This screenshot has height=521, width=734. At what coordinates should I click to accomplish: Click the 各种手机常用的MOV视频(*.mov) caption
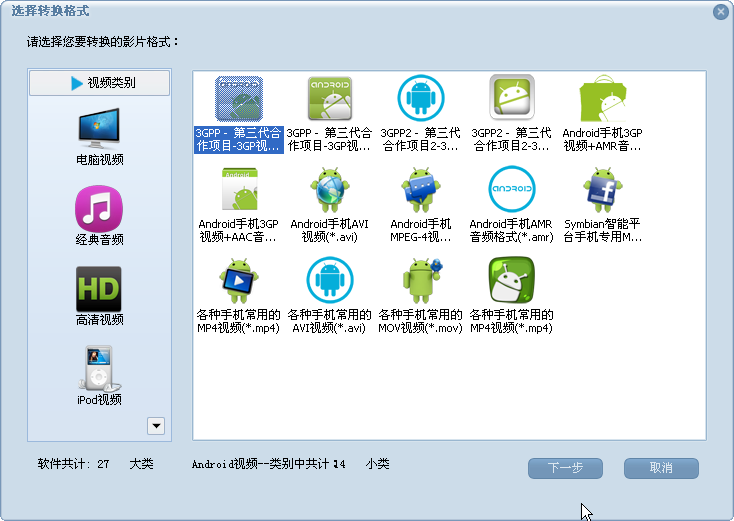click(x=420, y=321)
